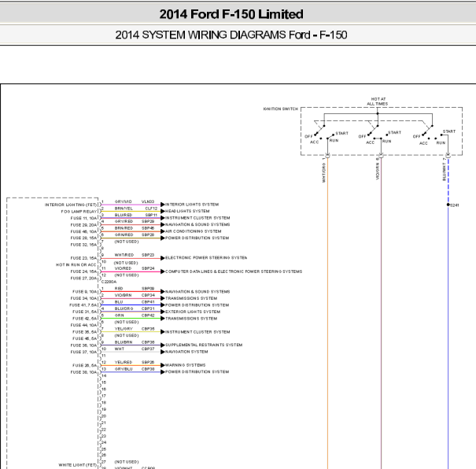This screenshot has height=469, width=476.
Task: Select the 'FUSE 44, 10A' label
Action: [x=83, y=325]
